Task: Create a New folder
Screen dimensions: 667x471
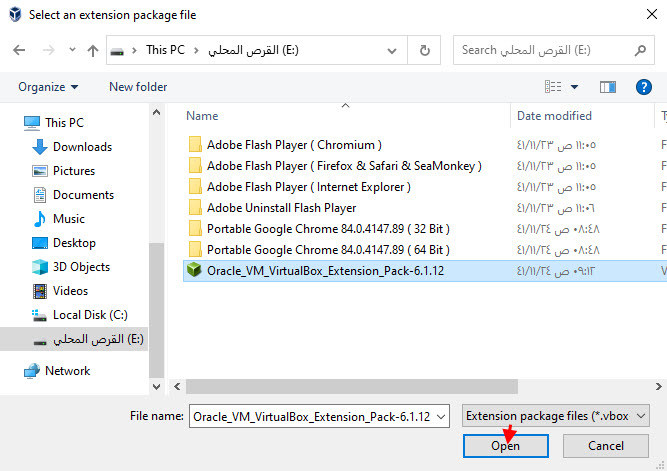Action: (138, 87)
